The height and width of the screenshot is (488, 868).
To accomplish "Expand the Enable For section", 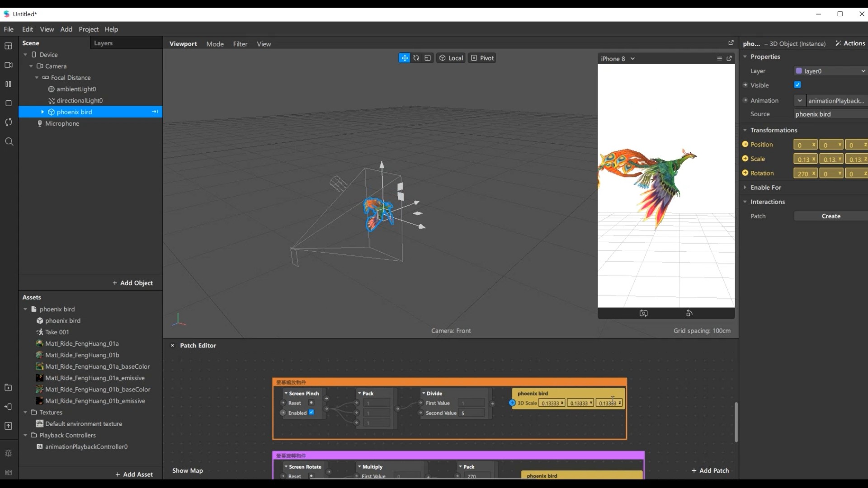I will [x=766, y=188].
